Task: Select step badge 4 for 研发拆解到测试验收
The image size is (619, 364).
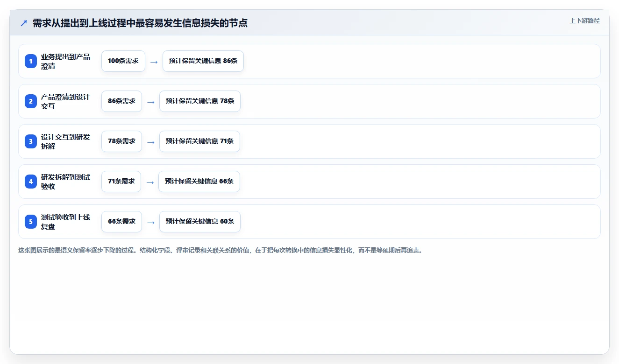Action: tap(31, 182)
